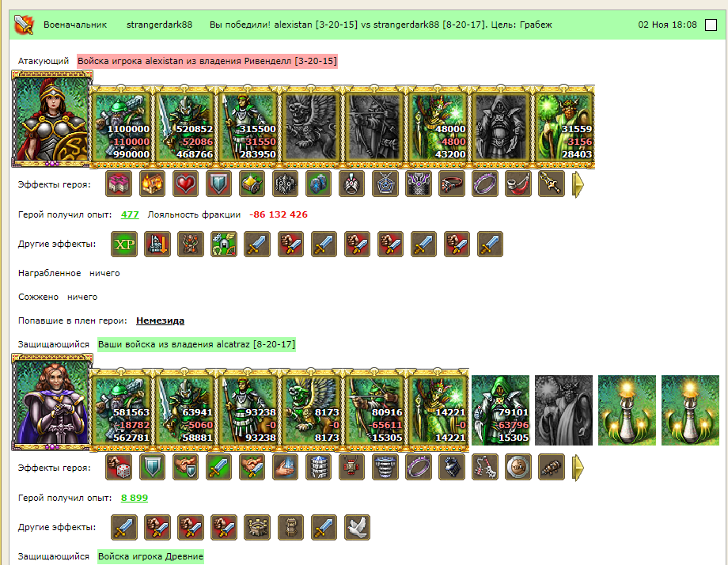Open captured hero Немезида link

pyautogui.click(x=160, y=320)
